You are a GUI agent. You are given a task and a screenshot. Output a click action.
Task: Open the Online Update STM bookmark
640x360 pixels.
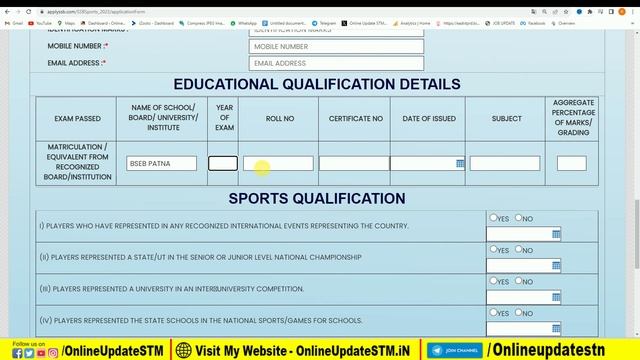click(364, 23)
